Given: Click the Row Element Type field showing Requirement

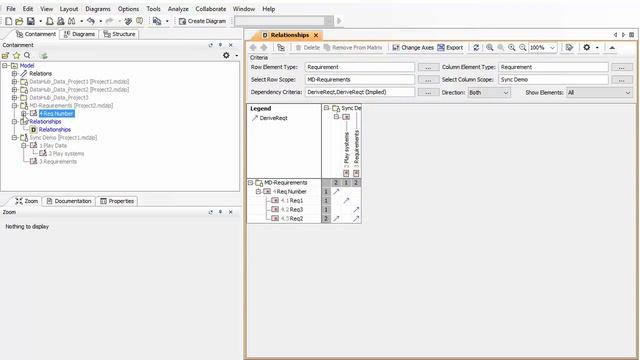Looking at the screenshot, I should click(360, 67).
